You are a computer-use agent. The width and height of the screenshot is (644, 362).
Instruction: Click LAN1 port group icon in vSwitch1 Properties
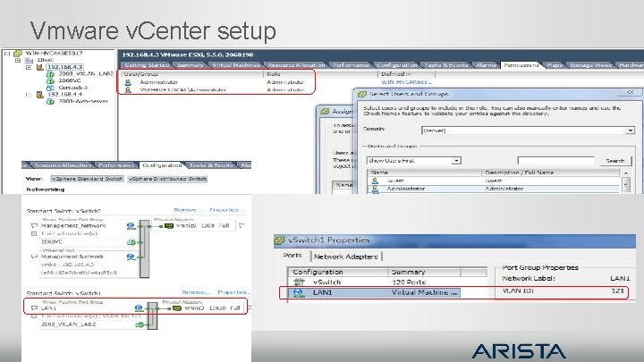click(298, 292)
